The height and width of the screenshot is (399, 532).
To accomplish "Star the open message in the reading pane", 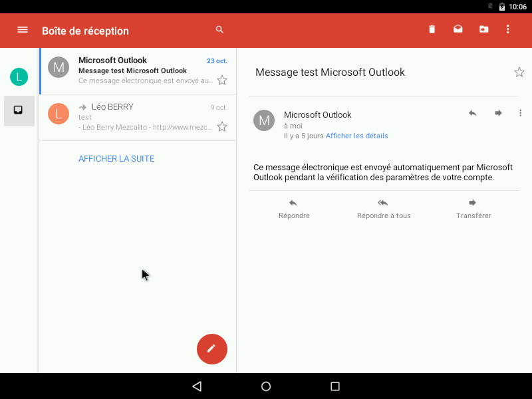I will click(519, 72).
